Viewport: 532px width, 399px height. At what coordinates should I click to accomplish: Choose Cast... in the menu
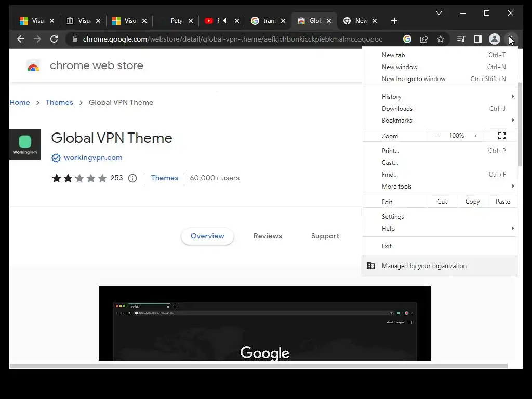point(440,163)
